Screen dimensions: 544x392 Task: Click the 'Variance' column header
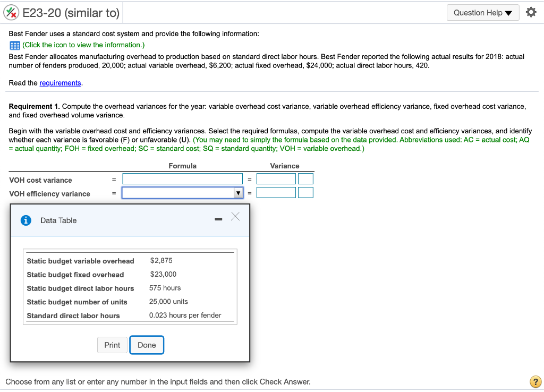(285, 166)
